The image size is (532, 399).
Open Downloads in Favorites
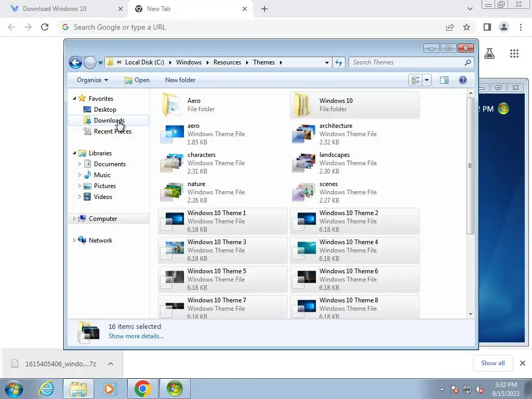pyautogui.click(x=109, y=121)
